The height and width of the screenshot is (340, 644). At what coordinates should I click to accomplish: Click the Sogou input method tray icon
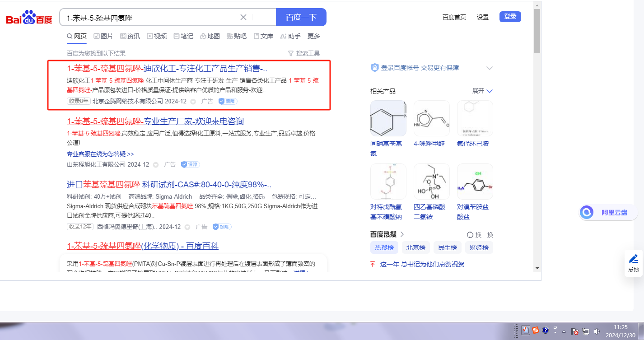(535, 330)
